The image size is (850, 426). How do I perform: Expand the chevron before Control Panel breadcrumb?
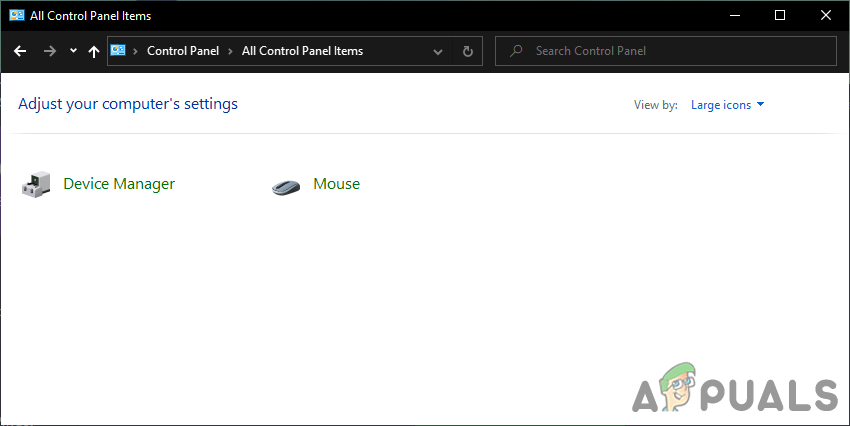tap(136, 51)
